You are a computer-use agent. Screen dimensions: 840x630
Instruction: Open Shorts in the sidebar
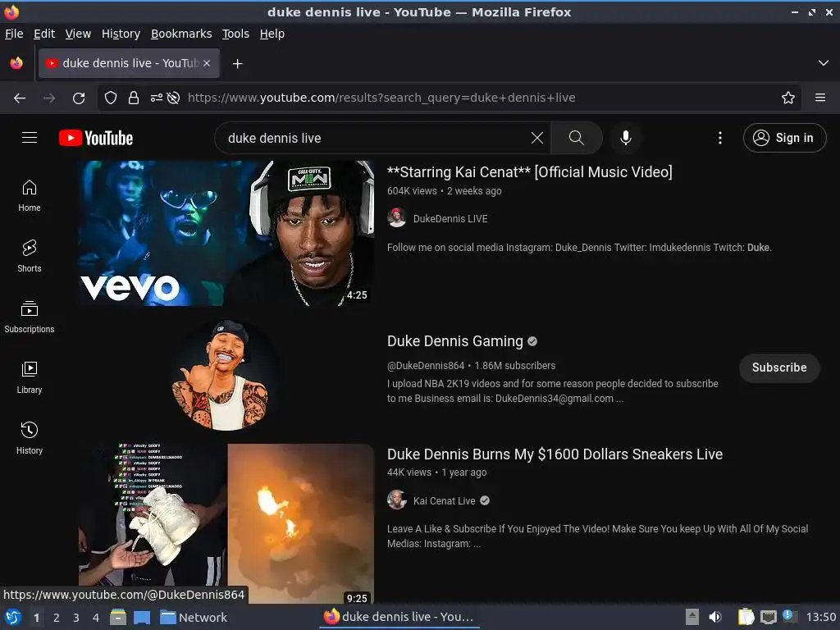[30, 256]
